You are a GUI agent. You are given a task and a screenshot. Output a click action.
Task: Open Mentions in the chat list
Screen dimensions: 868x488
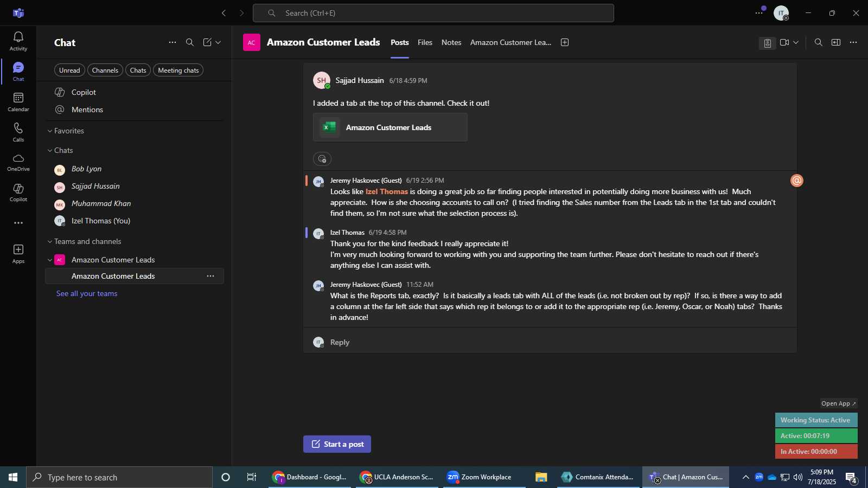pyautogui.click(x=135, y=110)
